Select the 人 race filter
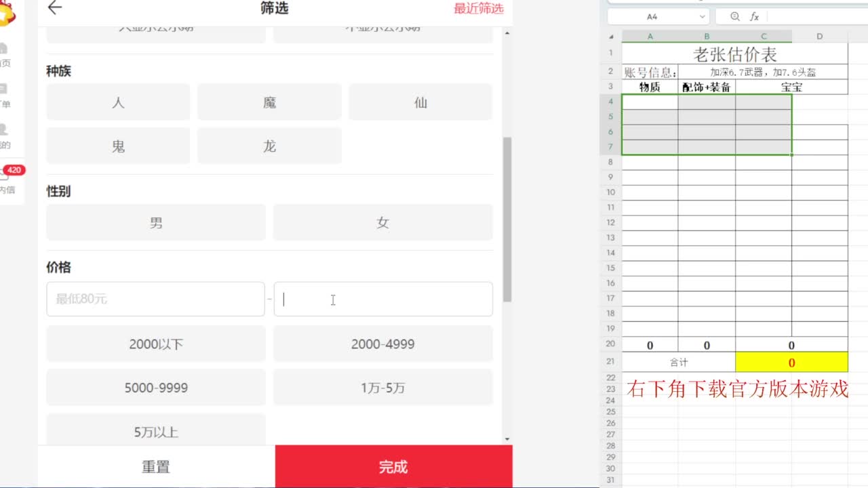 118,102
